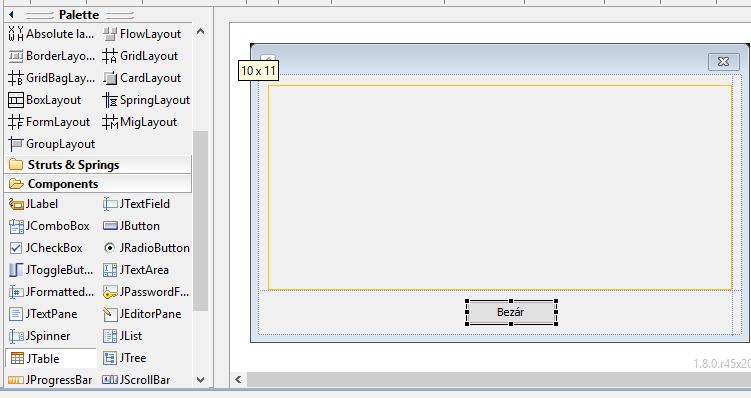
Task: Choose the JScrollBar component
Action: [x=137, y=380]
